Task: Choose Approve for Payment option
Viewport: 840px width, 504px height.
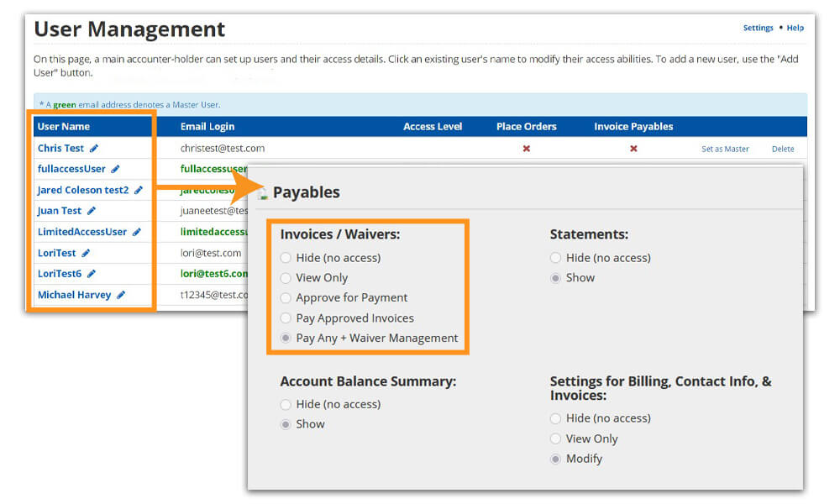Action: tap(286, 298)
